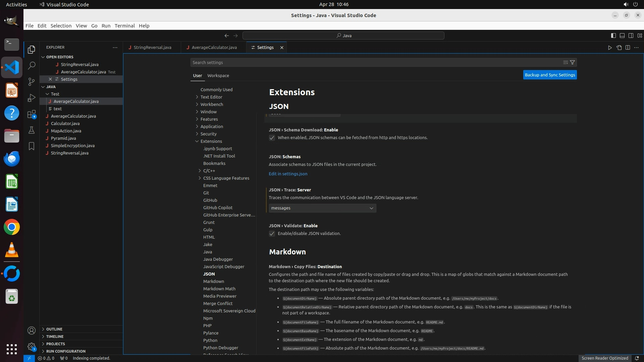Open Run and Debug view icon
This screenshot has height=362, width=644.
point(32,98)
